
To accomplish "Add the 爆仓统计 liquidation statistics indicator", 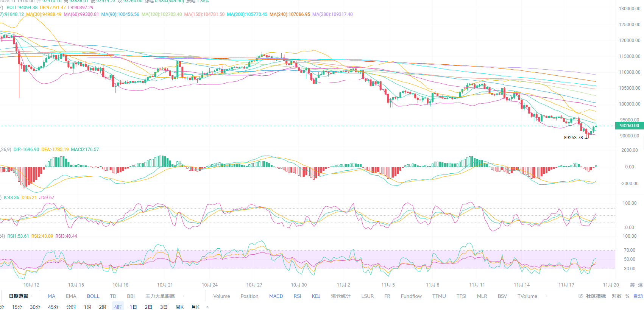I will pyautogui.click(x=341, y=296).
